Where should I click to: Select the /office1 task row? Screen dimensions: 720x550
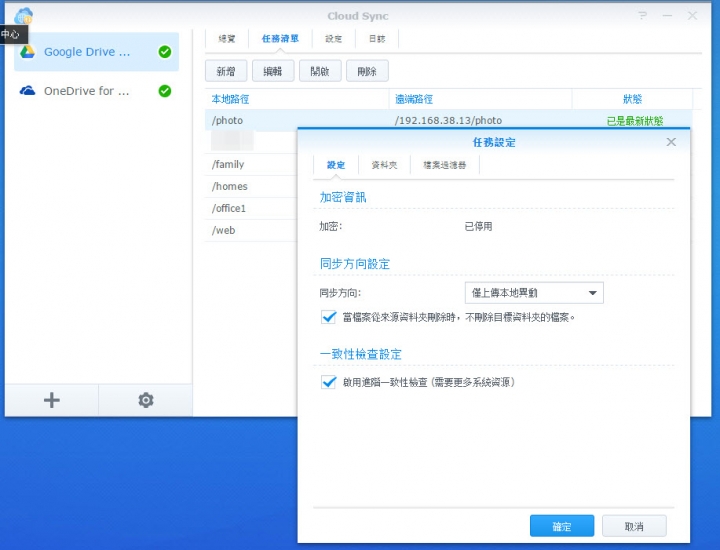(251, 208)
